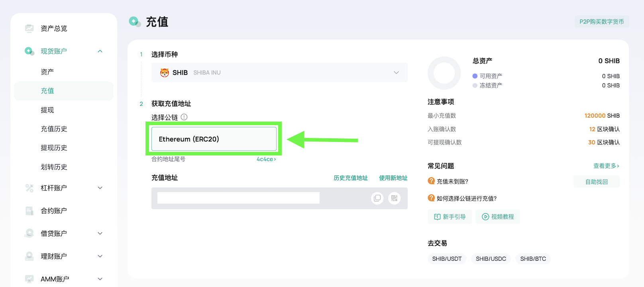Click 使用新地址 link
Viewport: 644px width, 287px height.
[x=393, y=178]
